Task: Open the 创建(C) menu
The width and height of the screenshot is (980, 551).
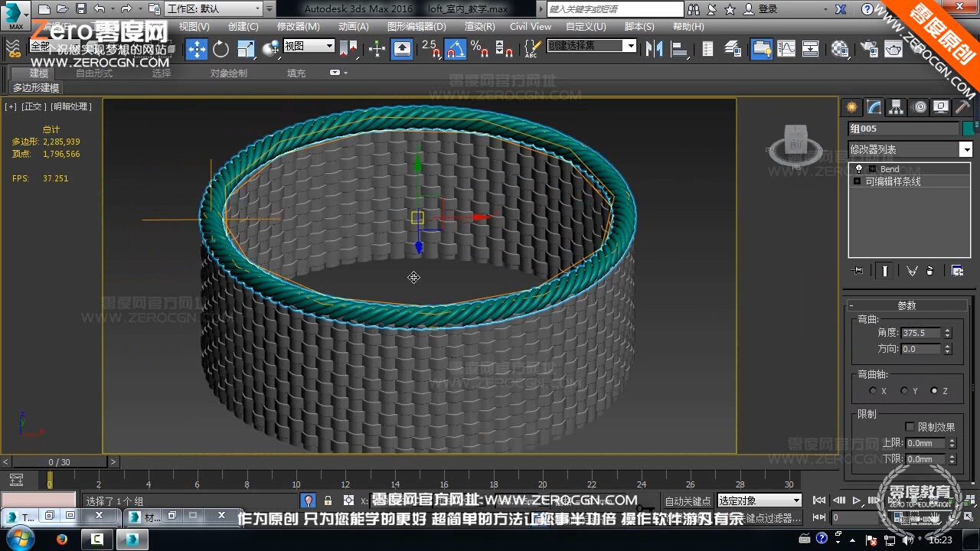Action: coord(243,26)
